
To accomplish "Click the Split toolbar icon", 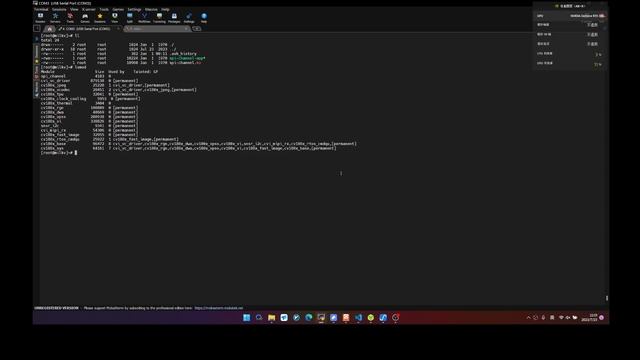I will [129, 18].
